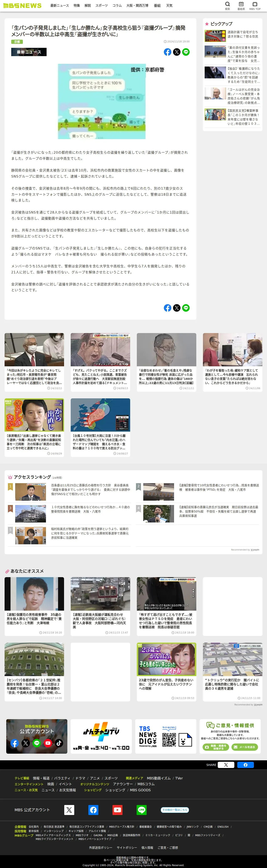This screenshot has width=267, height=868.
Task: Open the 大阪・関西万博 menu item
Action: click(137, 5)
